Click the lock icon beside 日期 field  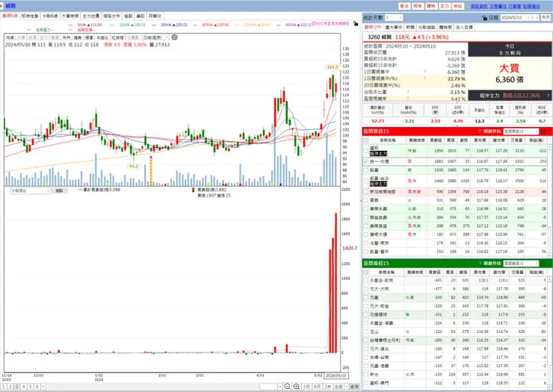(484, 18)
